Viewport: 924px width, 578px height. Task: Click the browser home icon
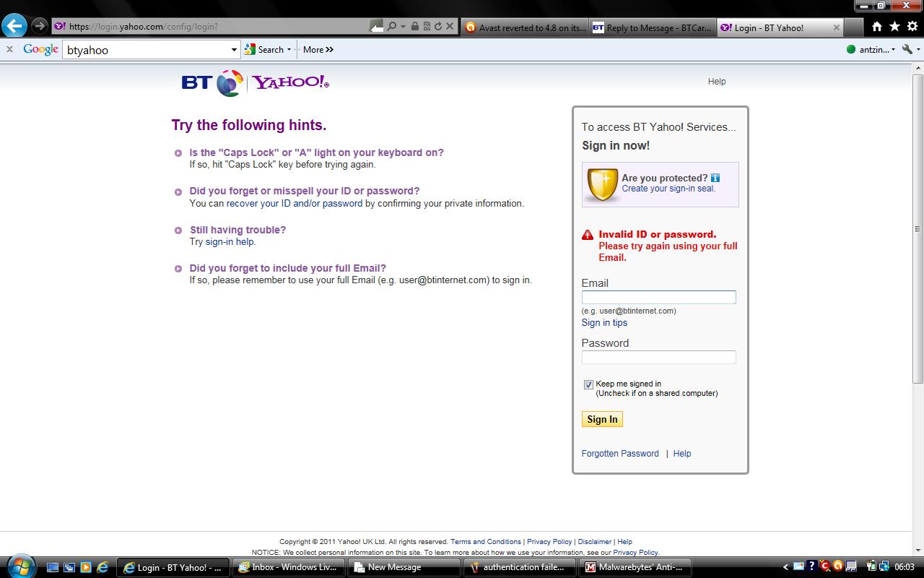click(x=876, y=27)
